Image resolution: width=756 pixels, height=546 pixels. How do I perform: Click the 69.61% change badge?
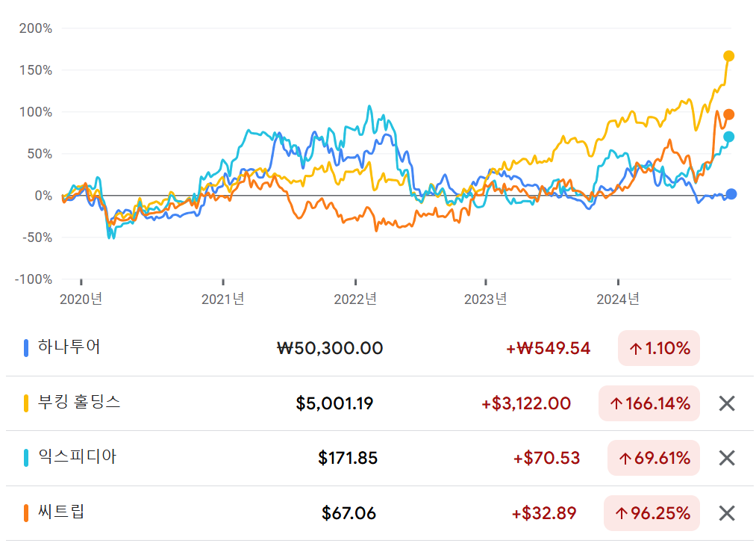pyautogui.click(x=653, y=458)
